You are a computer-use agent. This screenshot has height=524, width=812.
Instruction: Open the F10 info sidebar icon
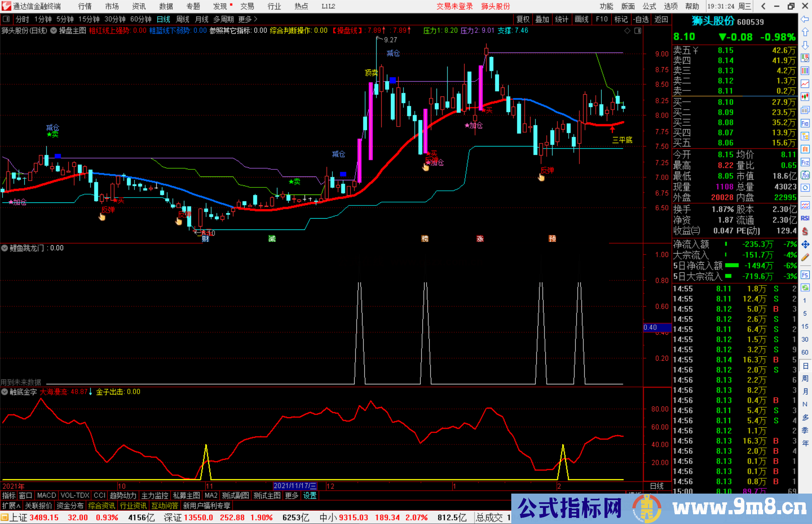tap(805, 123)
